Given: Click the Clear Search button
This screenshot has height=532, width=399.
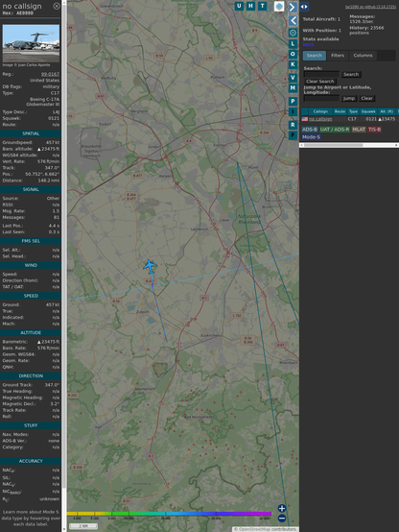Looking at the screenshot, I should (320, 81).
